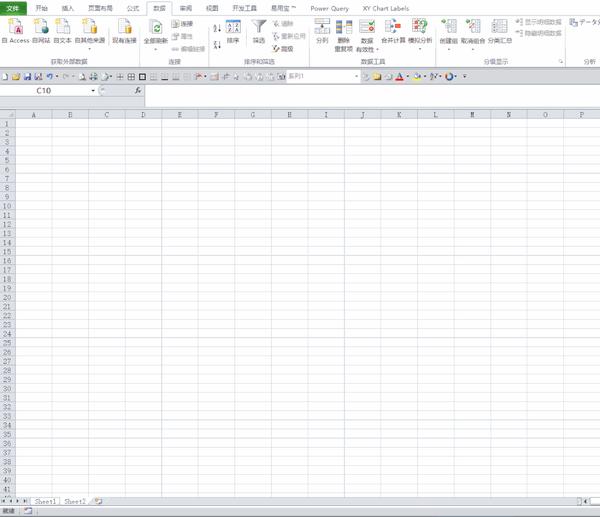Import data from text file with 自文本

(62, 31)
